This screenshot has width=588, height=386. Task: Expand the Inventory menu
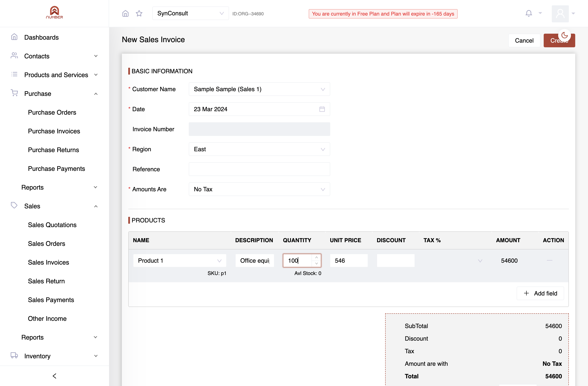click(x=54, y=356)
